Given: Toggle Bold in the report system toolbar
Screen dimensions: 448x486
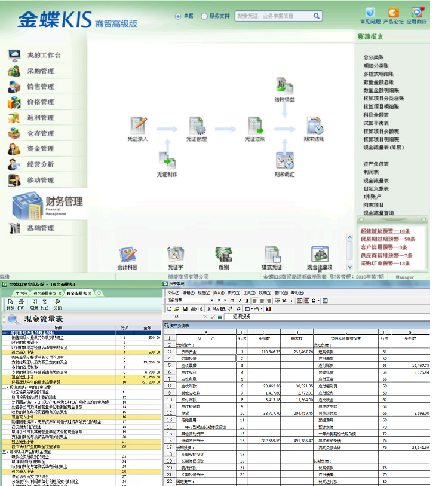Looking at the screenshot, I should click(x=233, y=301).
